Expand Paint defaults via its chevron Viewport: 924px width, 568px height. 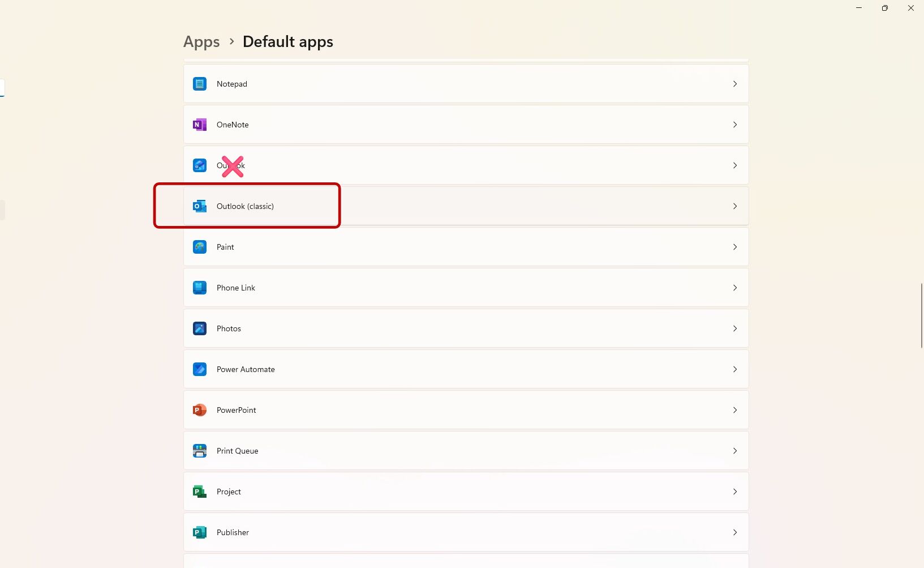click(735, 247)
